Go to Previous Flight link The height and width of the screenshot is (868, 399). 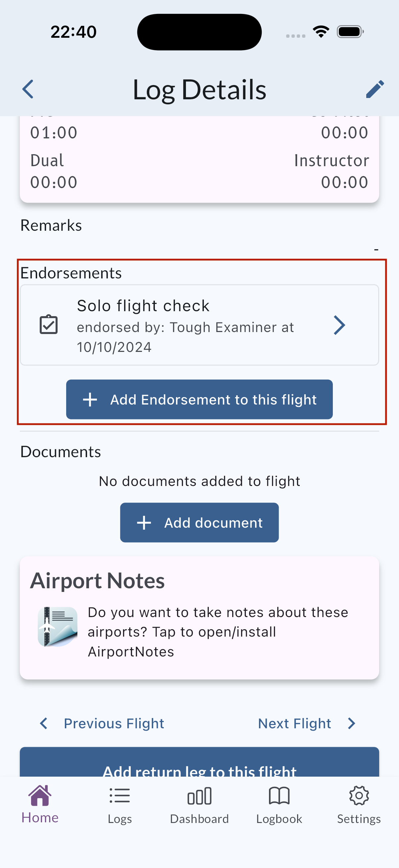[114, 723]
